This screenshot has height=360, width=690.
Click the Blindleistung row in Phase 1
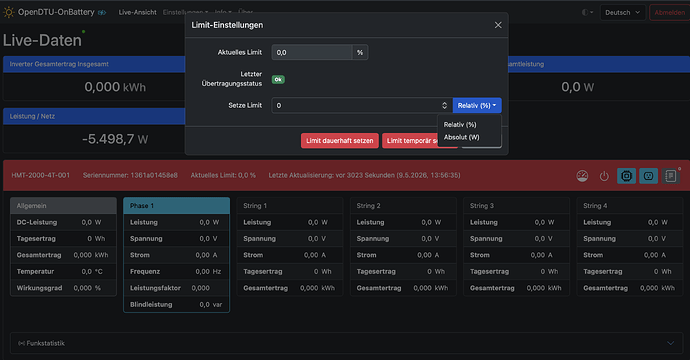tap(176, 305)
